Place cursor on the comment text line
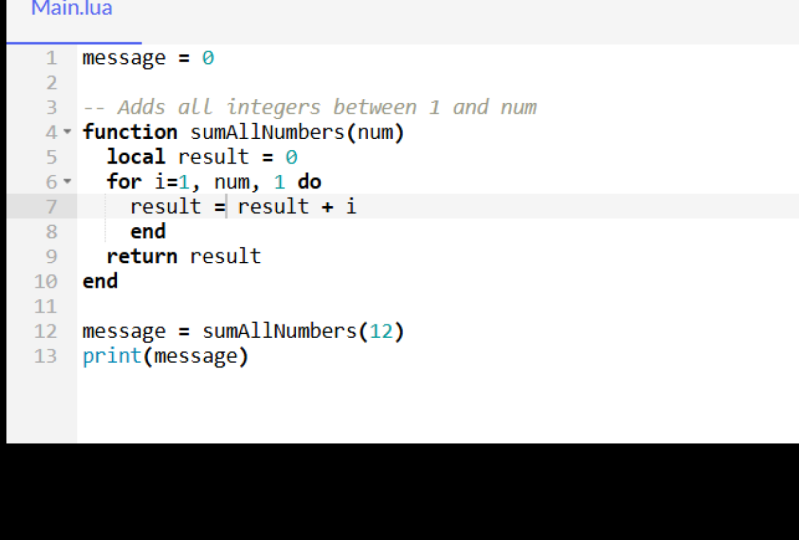This screenshot has width=799, height=540. [x=310, y=107]
